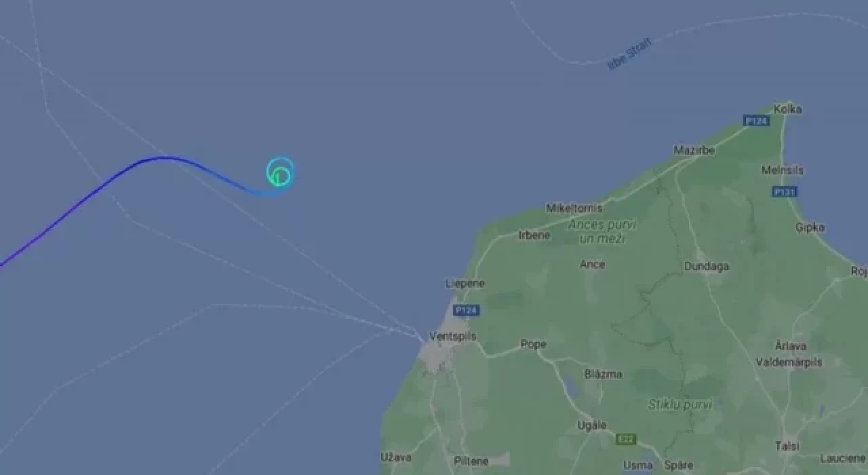Click the E22 road shield near Ugāle
The width and height of the screenshot is (868, 475).
coord(627,440)
